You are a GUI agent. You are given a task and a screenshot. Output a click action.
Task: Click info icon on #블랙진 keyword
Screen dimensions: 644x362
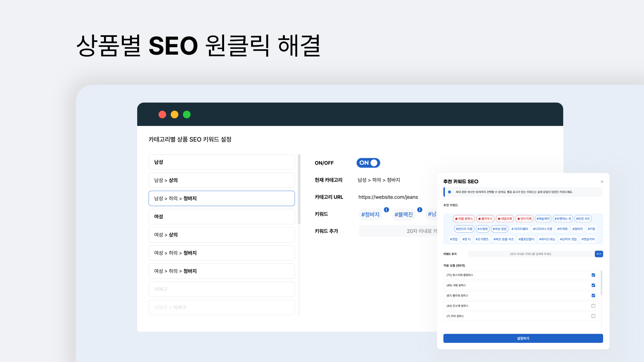[x=420, y=210]
